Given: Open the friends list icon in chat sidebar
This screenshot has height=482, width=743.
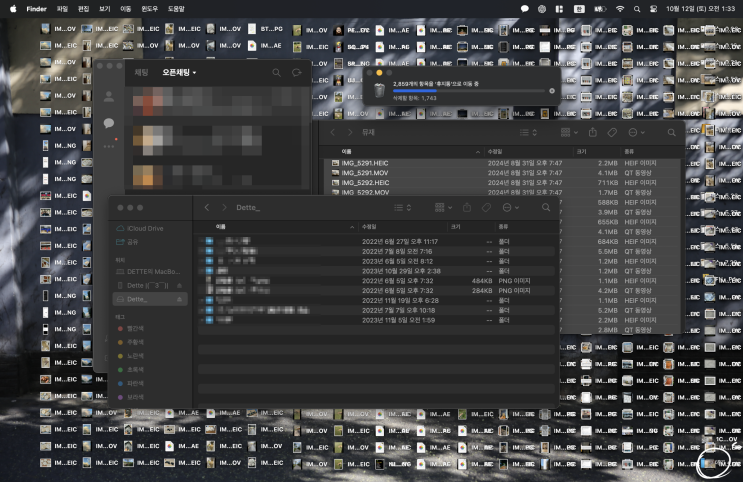Looking at the screenshot, I should [x=109, y=96].
